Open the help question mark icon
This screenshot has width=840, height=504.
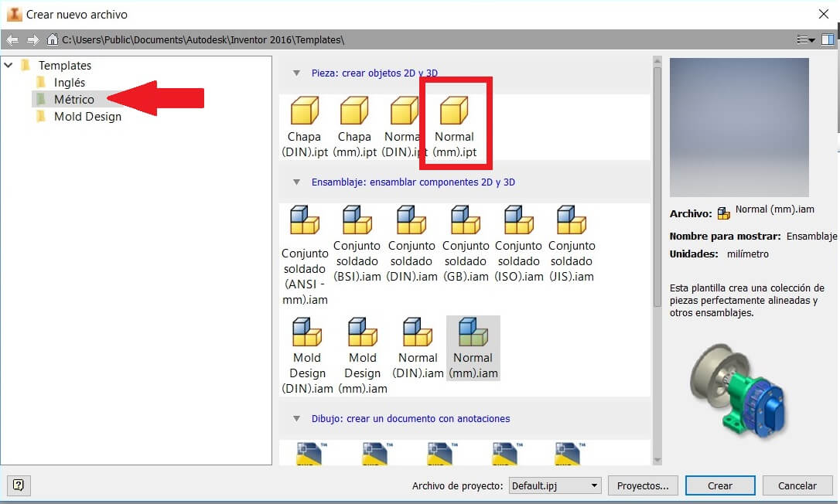19,485
